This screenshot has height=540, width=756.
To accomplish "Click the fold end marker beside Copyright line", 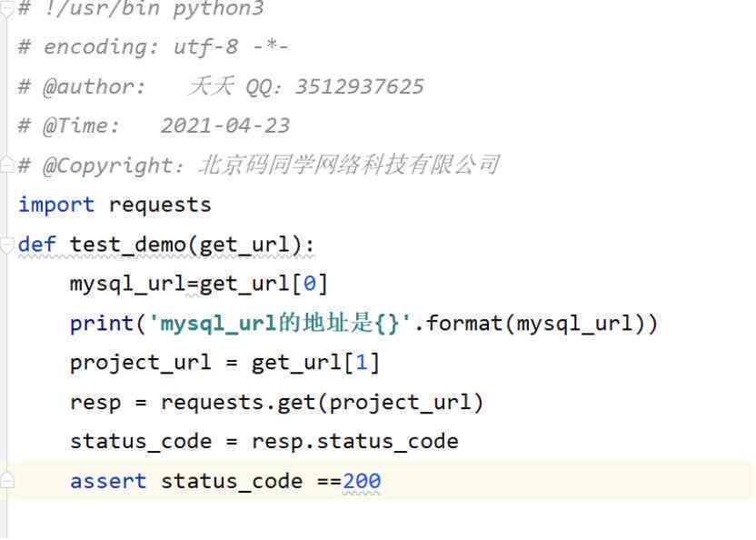I will 5,165.
